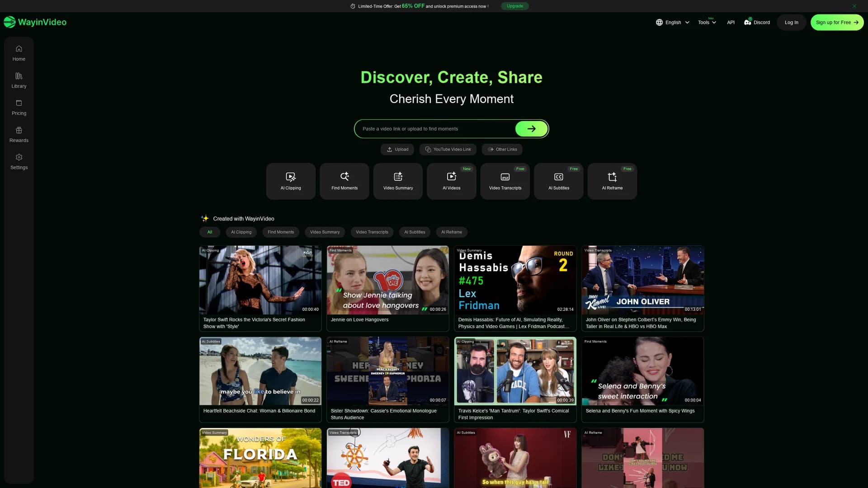Select the Video Transcripts tool card

505,181
